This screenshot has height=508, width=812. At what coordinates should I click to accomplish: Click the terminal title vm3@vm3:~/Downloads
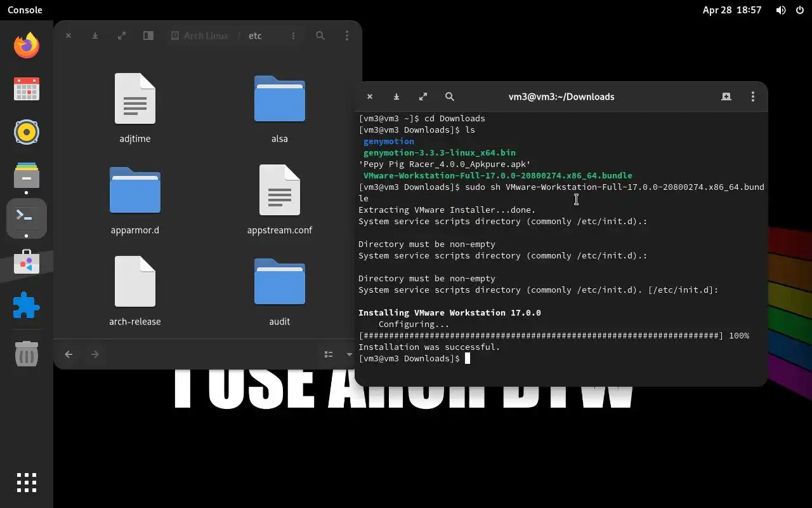pyautogui.click(x=561, y=97)
